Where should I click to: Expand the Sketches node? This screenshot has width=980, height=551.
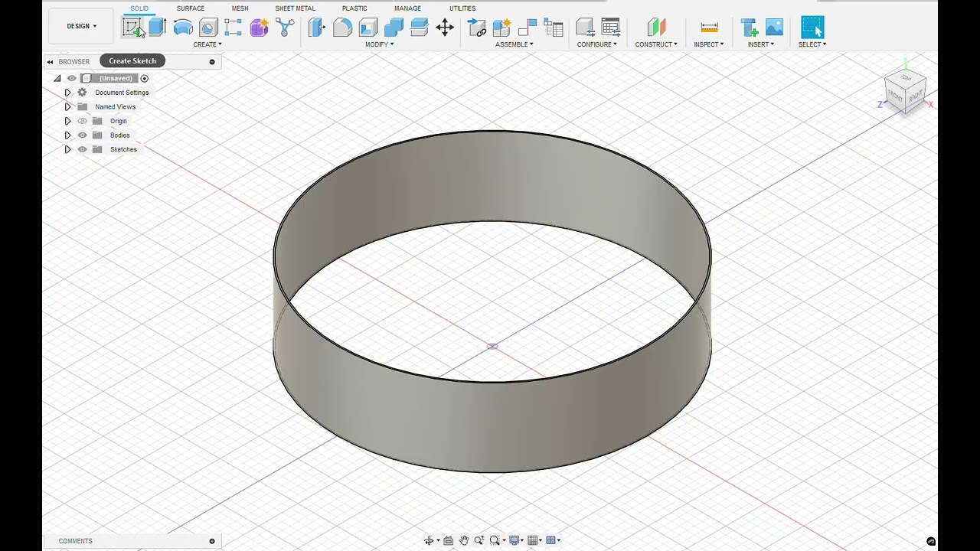(67, 149)
